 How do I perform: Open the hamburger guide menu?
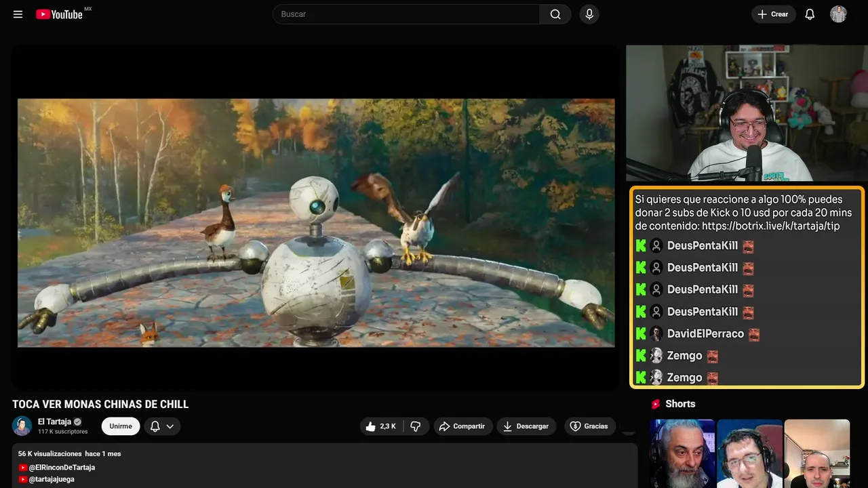pyautogui.click(x=18, y=14)
